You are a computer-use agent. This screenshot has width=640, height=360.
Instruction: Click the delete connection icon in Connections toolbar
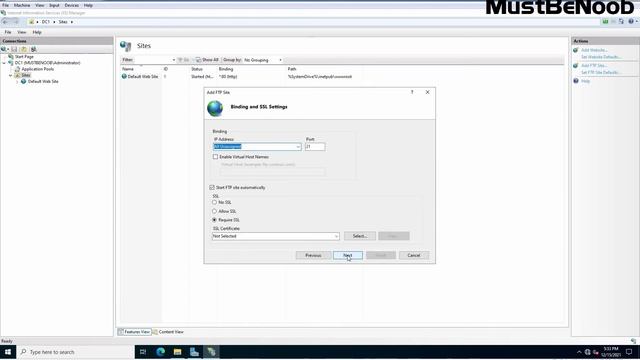click(x=33, y=49)
